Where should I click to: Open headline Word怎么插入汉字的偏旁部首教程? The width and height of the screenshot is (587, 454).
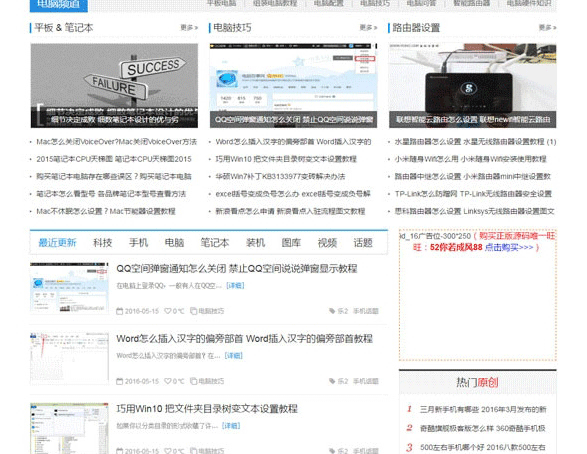244,339
